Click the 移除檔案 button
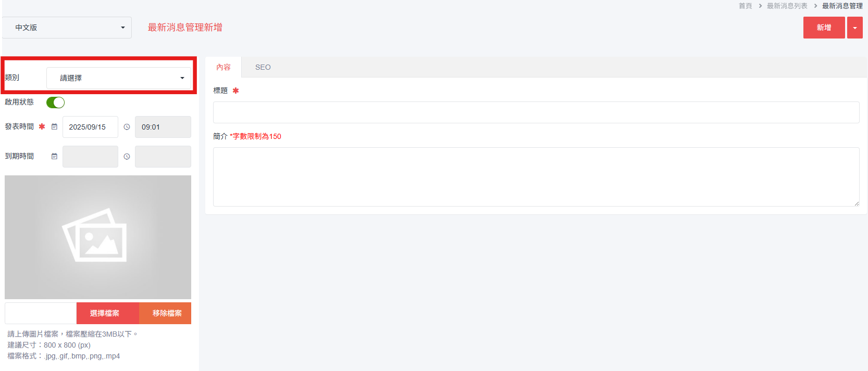 [165, 313]
